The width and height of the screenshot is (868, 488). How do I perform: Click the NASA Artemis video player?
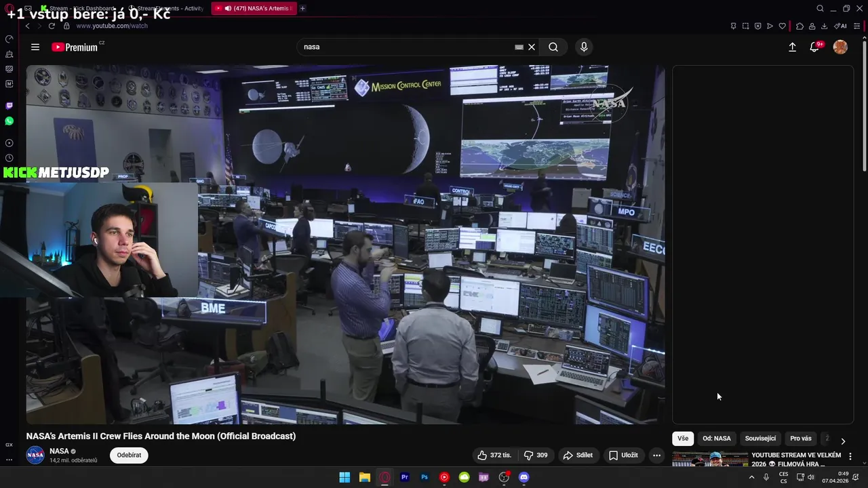(x=345, y=245)
